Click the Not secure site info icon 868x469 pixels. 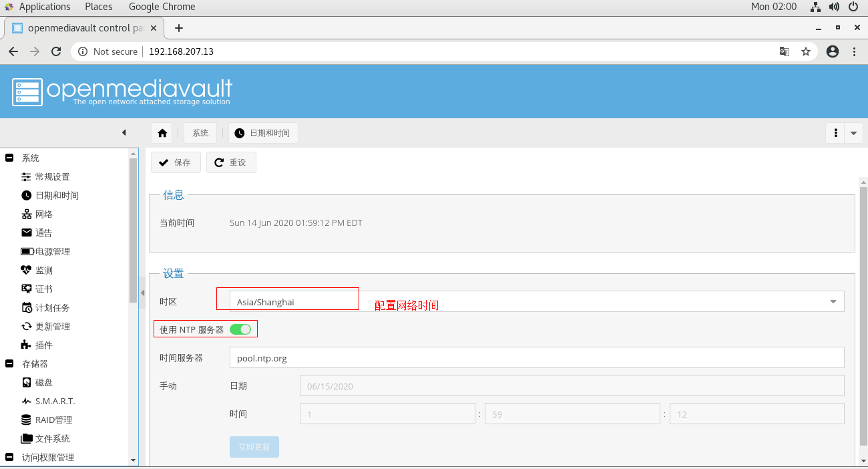coord(83,51)
